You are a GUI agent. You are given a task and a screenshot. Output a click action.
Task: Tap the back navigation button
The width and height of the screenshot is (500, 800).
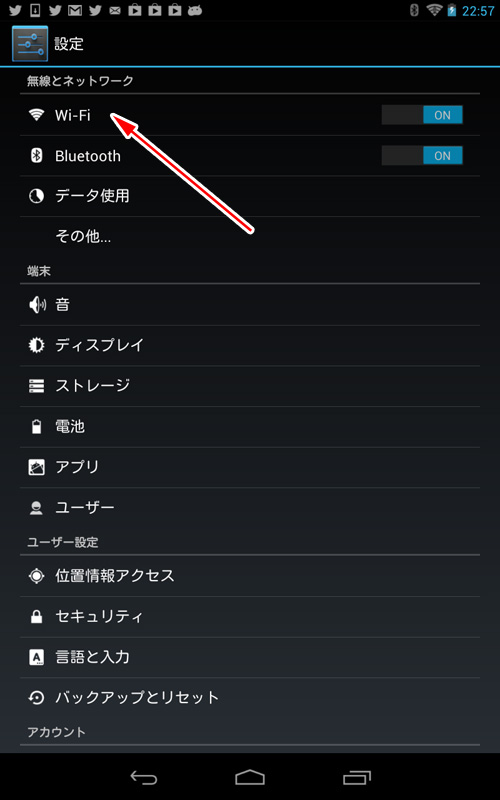coord(144,778)
